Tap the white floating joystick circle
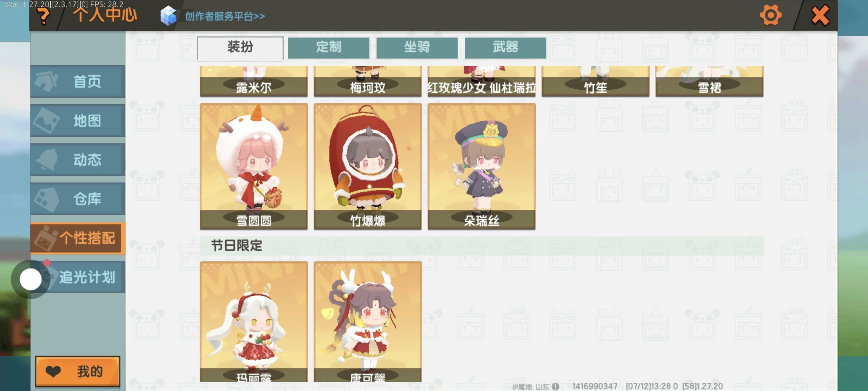This screenshot has width=868, height=391. pos(31,279)
